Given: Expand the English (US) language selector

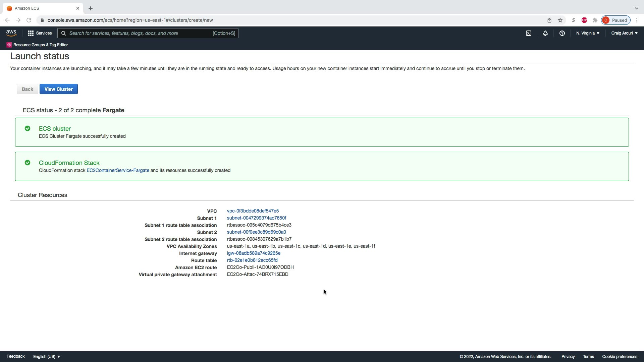Looking at the screenshot, I should tap(47, 356).
